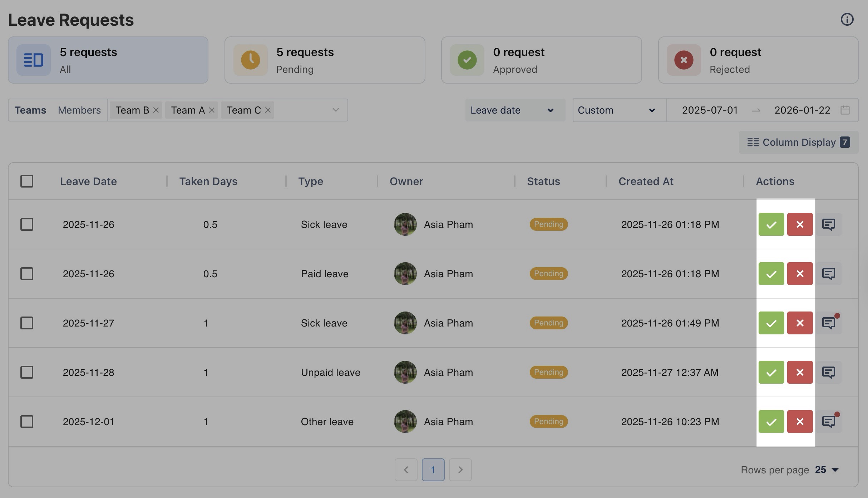Remove the Team B filter tag
868x498 pixels.
156,110
